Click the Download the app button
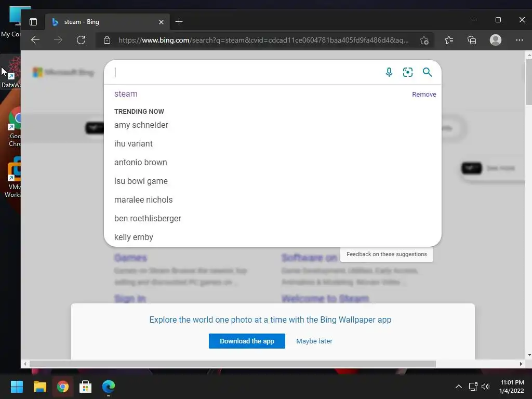 pyautogui.click(x=247, y=341)
